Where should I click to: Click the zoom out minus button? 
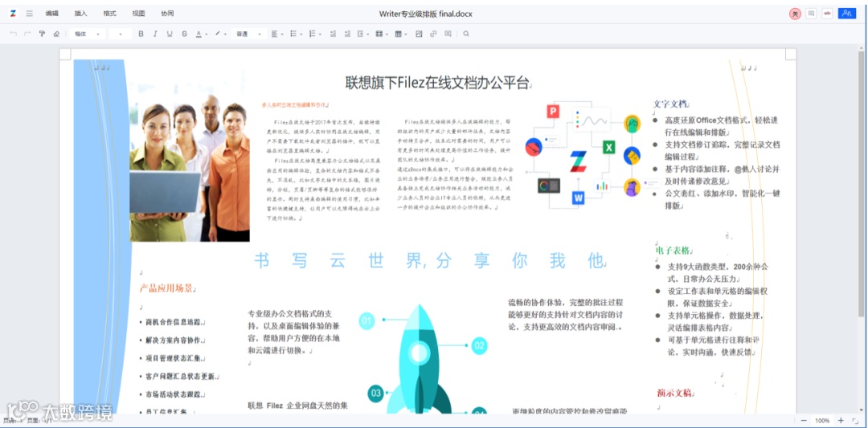[804, 421]
